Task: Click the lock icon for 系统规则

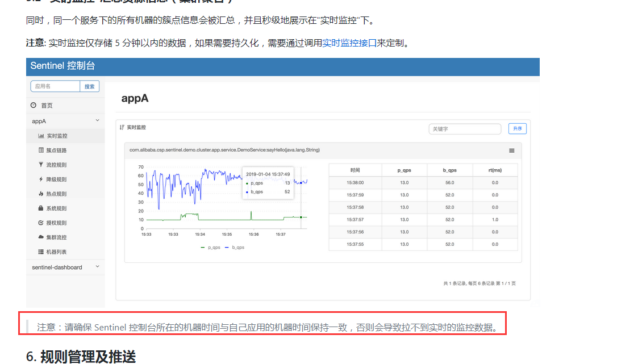Action: (x=41, y=208)
